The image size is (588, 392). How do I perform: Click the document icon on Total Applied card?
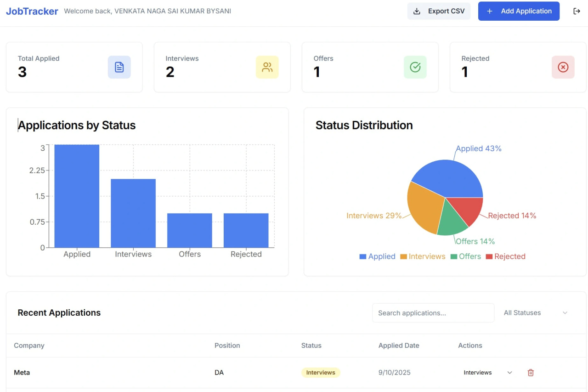tap(119, 67)
